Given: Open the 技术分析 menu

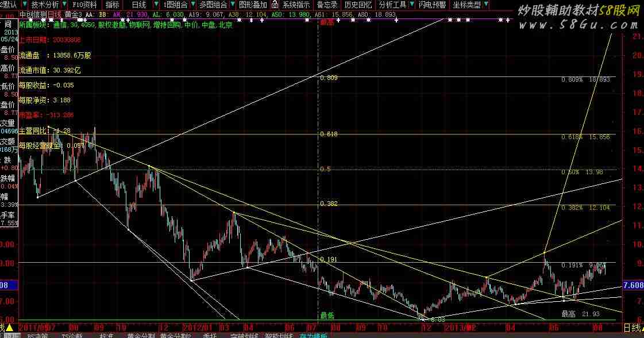Looking at the screenshot, I should (45, 5).
